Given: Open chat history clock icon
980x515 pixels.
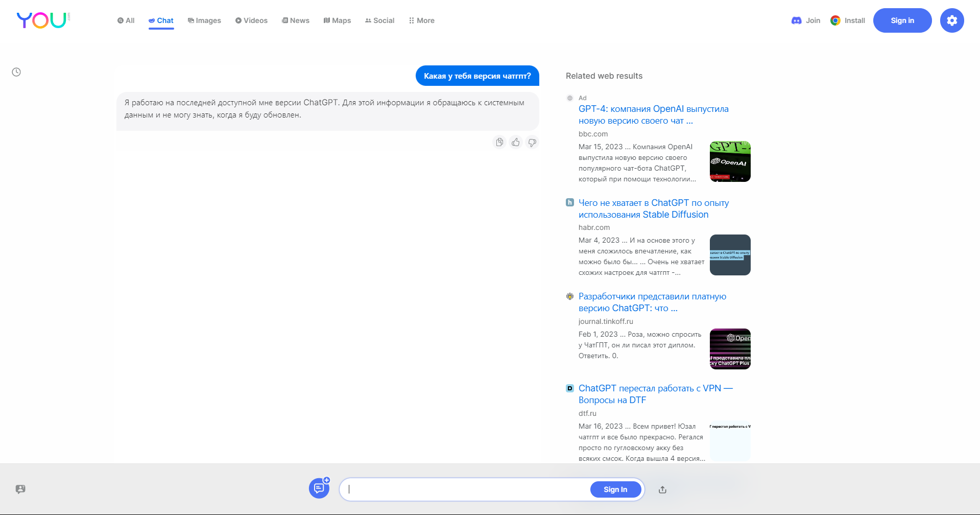Looking at the screenshot, I should (x=16, y=72).
